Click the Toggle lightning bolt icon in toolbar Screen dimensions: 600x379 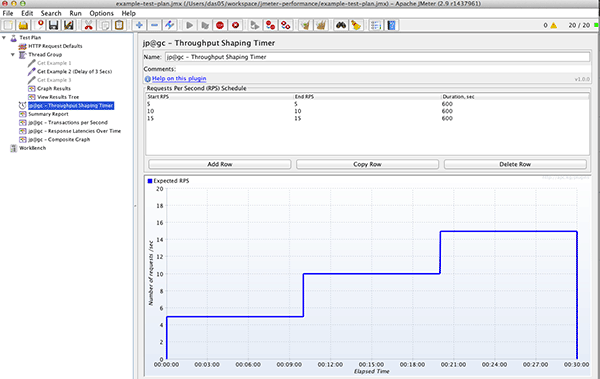[x=169, y=25]
